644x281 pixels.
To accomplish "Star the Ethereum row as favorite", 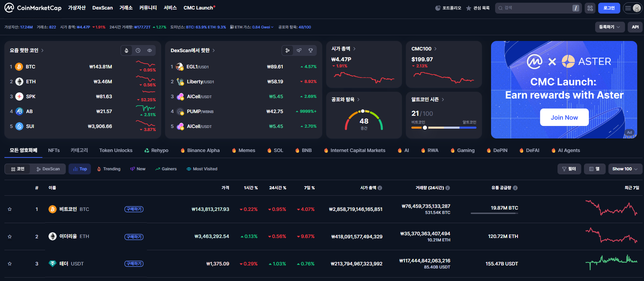I will (x=10, y=236).
